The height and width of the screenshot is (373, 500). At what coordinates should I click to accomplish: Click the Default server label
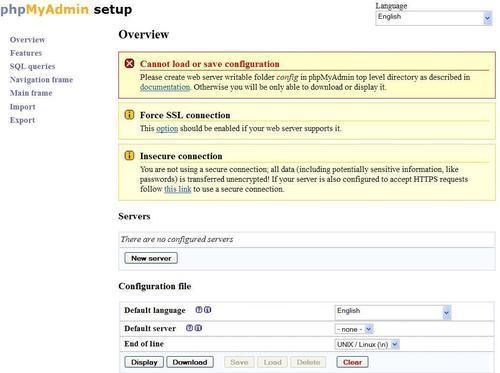coord(150,328)
